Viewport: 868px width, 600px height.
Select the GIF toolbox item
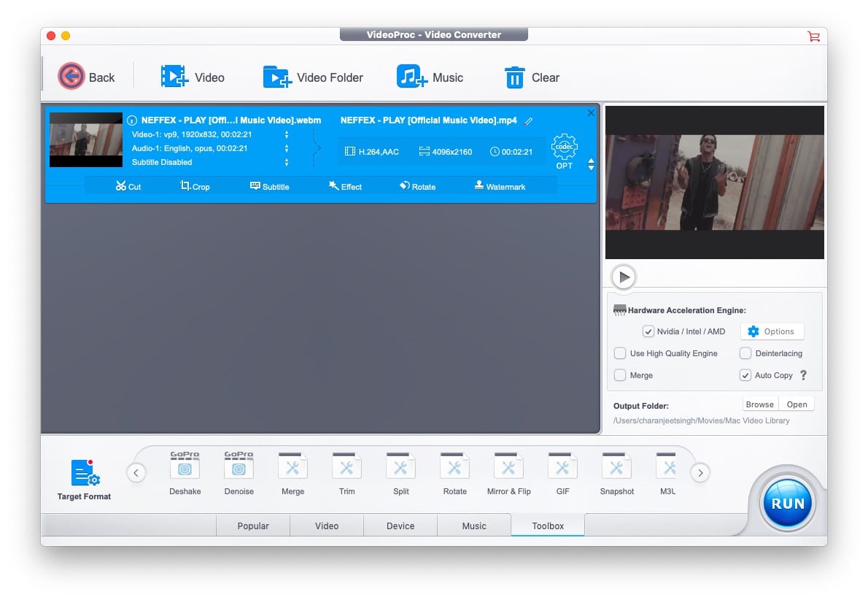point(563,473)
